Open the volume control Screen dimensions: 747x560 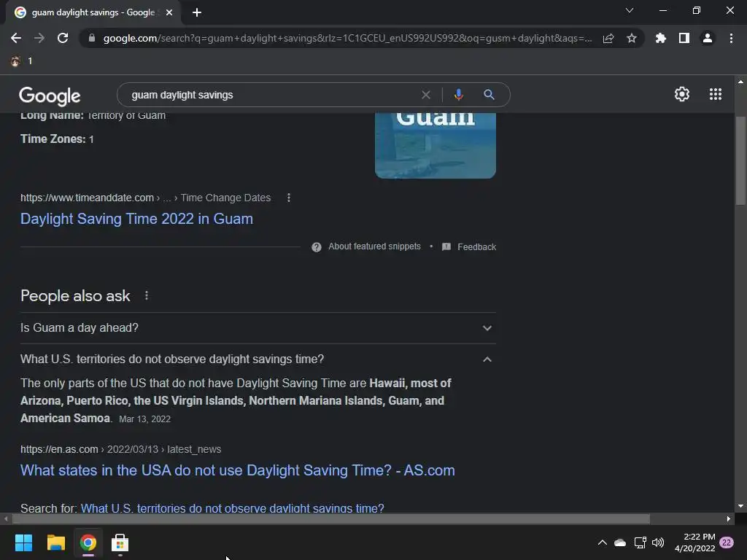pos(658,542)
